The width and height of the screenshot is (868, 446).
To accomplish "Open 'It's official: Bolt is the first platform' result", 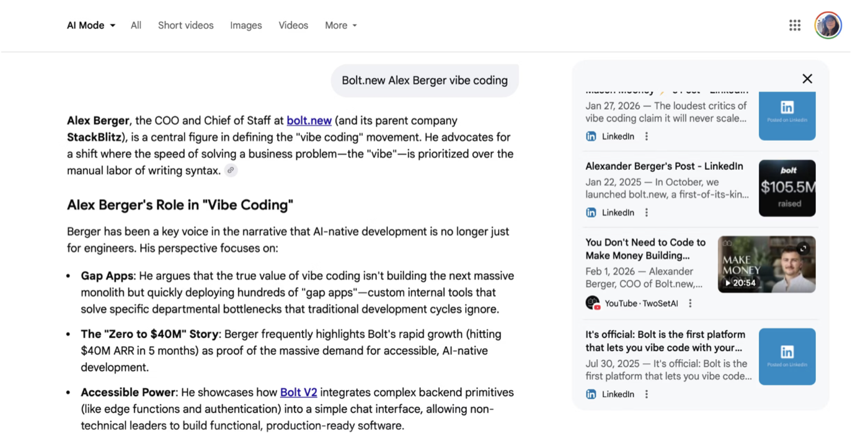I will (664, 341).
